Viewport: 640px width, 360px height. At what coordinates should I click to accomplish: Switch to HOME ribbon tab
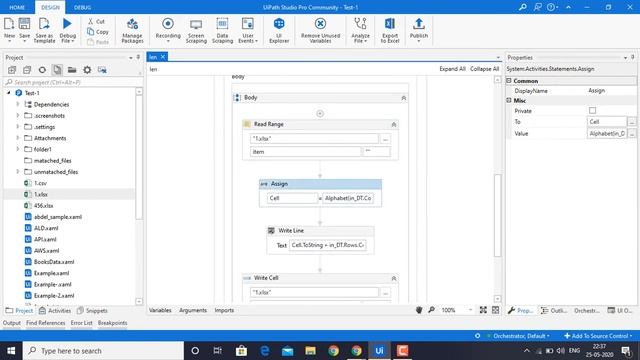[x=17, y=7]
